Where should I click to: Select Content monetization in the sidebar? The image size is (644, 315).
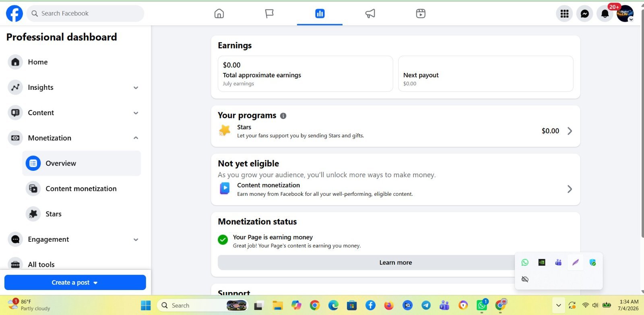pos(82,189)
